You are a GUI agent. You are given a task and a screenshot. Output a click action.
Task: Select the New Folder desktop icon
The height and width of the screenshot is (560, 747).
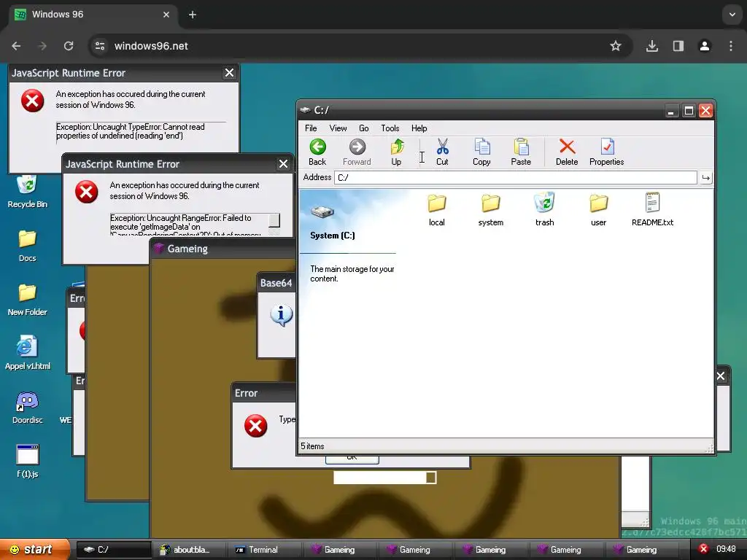coord(27,300)
